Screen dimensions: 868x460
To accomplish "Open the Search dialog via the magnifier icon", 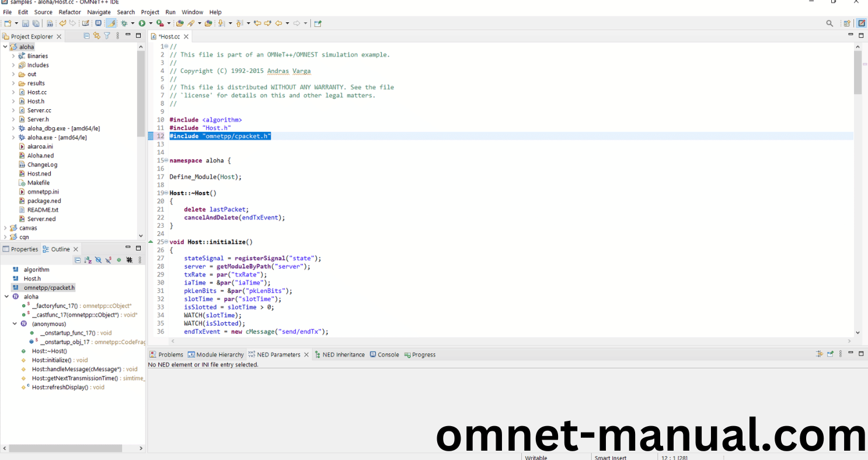I will 829,23.
